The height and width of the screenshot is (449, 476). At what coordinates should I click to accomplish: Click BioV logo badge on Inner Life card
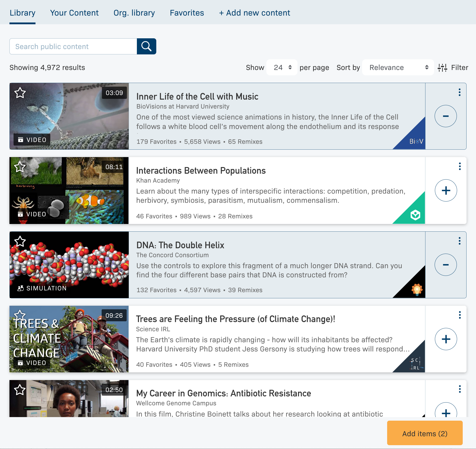coord(416,141)
